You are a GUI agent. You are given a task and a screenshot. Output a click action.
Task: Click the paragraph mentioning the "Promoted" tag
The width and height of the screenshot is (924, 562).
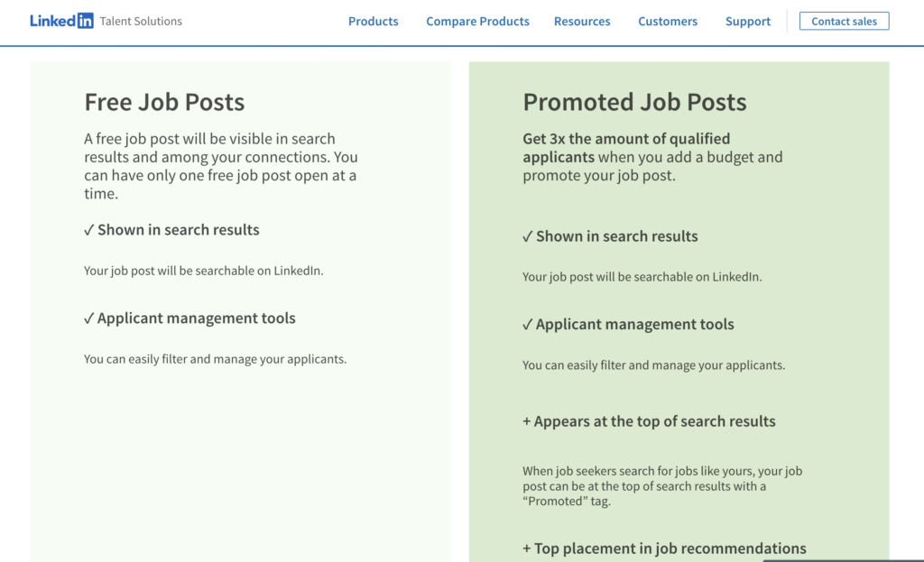point(661,486)
